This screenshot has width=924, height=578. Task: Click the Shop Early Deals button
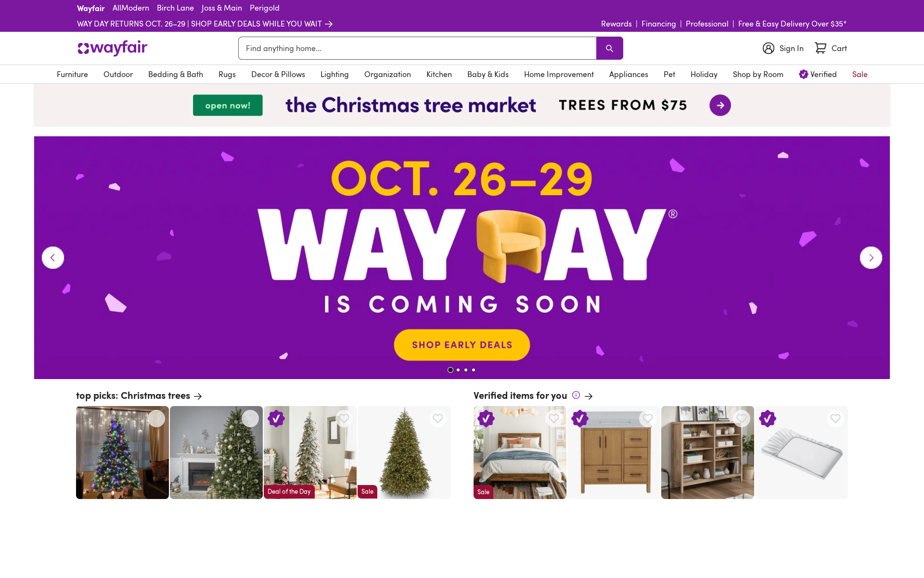pos(462,345)
